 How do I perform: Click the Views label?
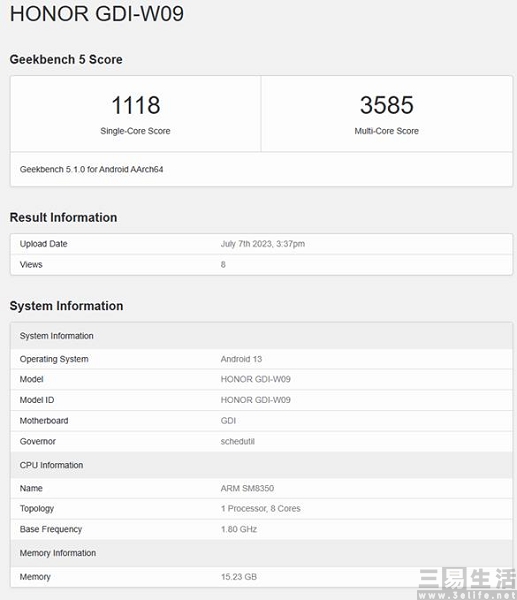tap(31, 264)
